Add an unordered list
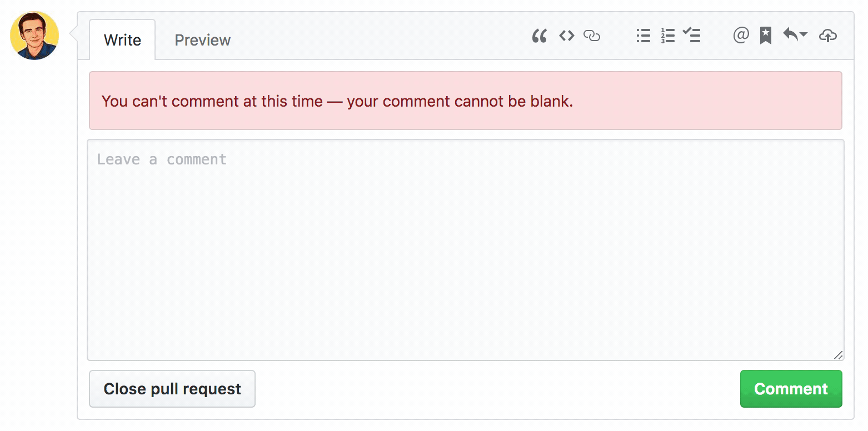This screenshot has width=868, height=431. click(x=643, y=36)
